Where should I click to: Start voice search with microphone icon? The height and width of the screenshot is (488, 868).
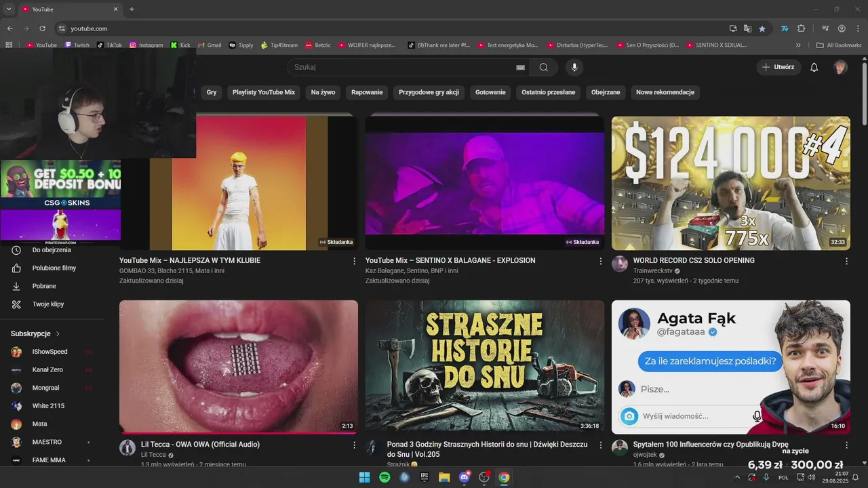tap(574, 67)
